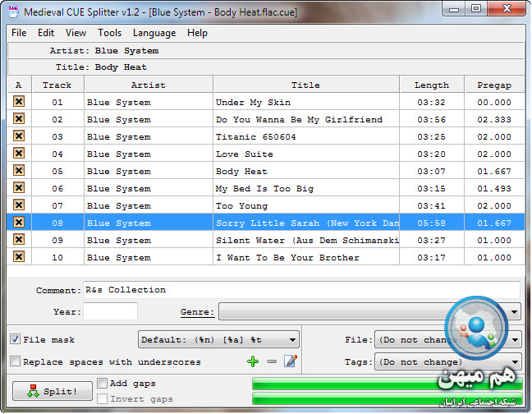The width and height of the screenshot is (532, 414).
Task: Click the 02.333 pregap value
Action: click(494, 119)
